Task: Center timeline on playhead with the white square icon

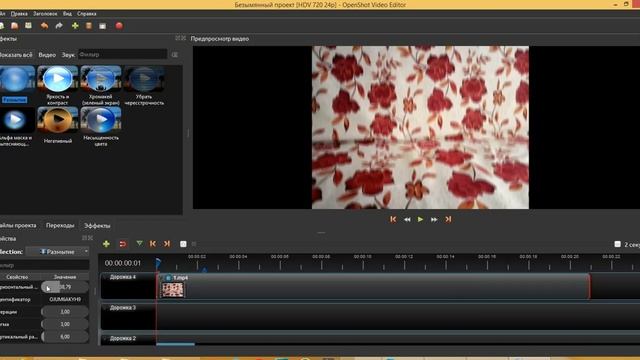Action: (183, 244)
